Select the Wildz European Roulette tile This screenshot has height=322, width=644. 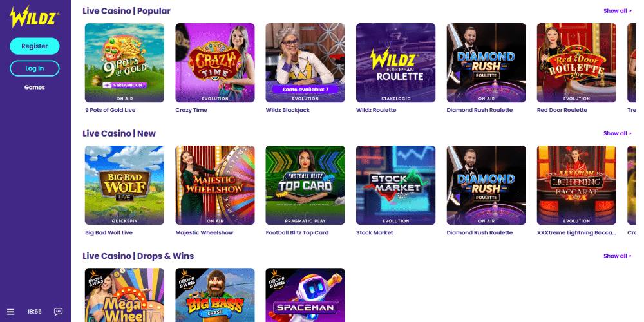tap(395, 63)
